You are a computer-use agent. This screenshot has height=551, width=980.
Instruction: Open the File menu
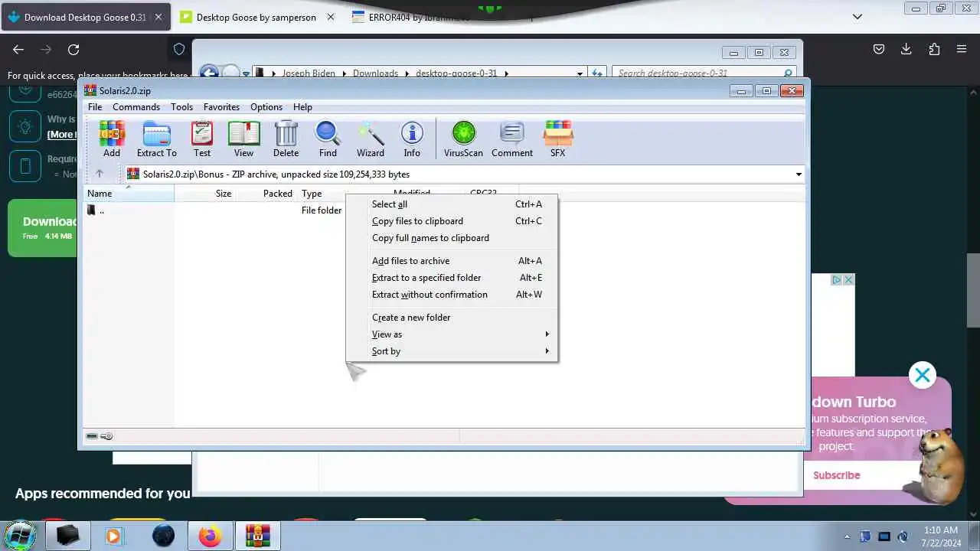coord(95,107)
